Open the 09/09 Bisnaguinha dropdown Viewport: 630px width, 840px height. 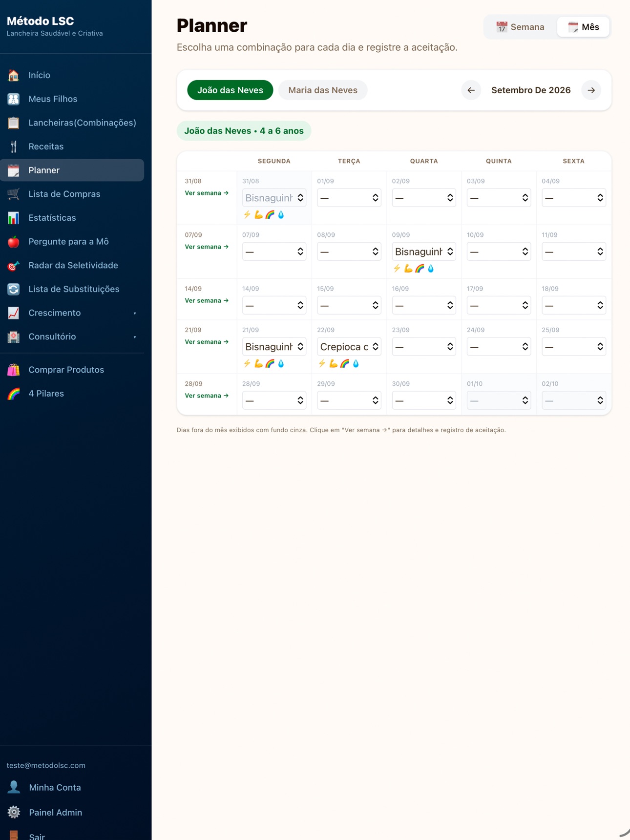point(424,252)
